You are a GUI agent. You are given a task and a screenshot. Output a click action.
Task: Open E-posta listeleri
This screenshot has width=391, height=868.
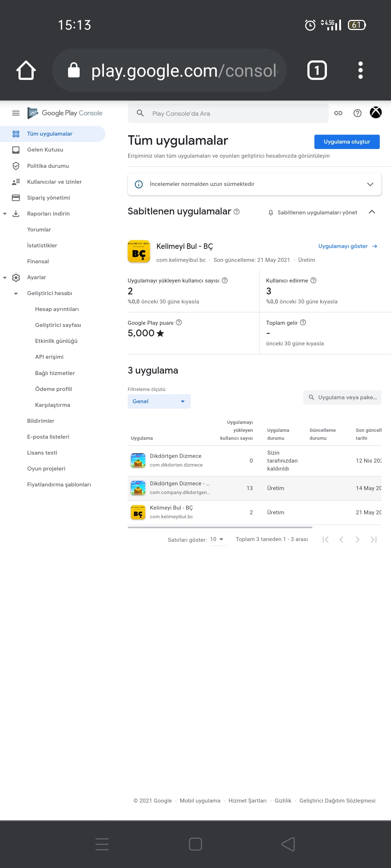(x=48, y=437)
